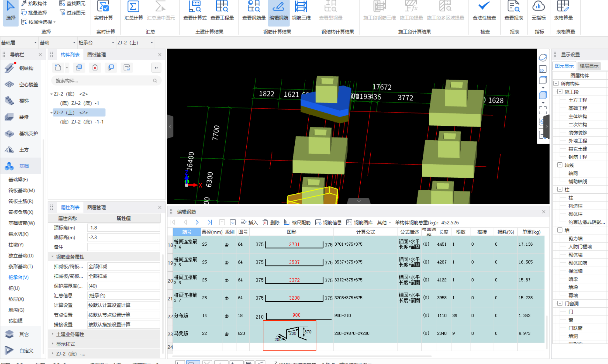Click delete trash icon in component list
The height and width of the screenshot is (364, 608).
95,68
